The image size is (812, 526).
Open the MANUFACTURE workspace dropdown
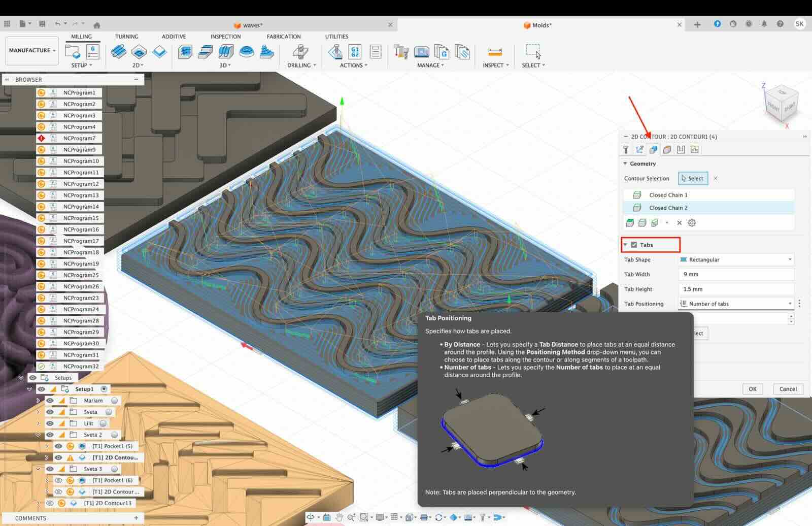click(x=32, y=50)
